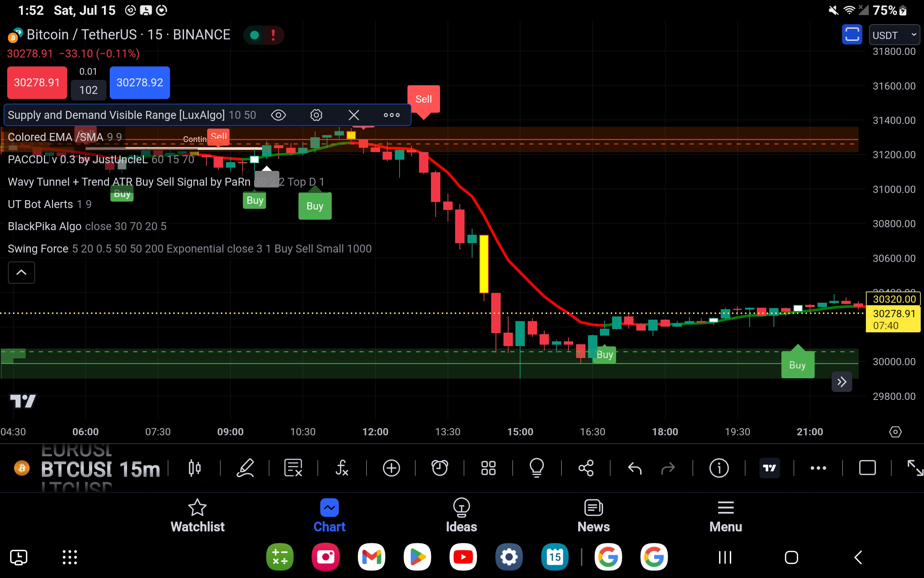Open the Ideas tab
Image resolution: width=924 pixels, height=578 pixels.
pyautogui.click(x=461, y=516)
